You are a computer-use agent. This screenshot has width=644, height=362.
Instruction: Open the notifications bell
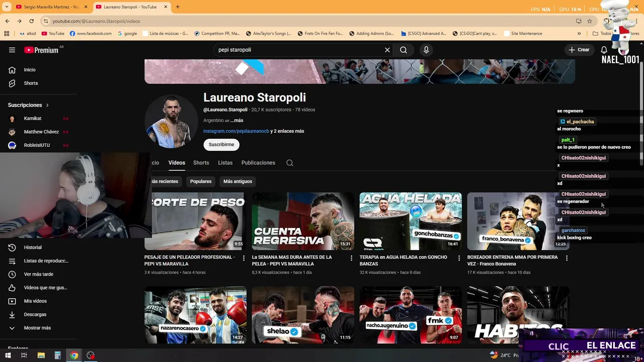click(x=604, y=50)
